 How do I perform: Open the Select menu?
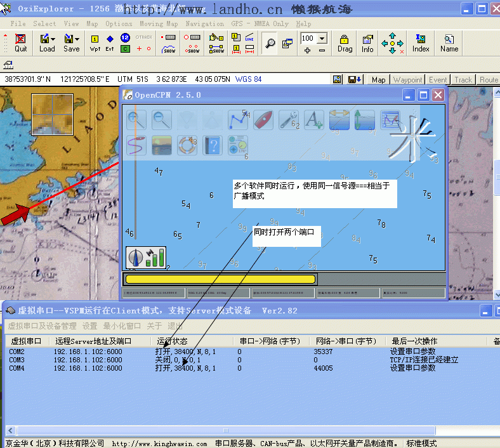pyautogui.click(x=44, y=23)
